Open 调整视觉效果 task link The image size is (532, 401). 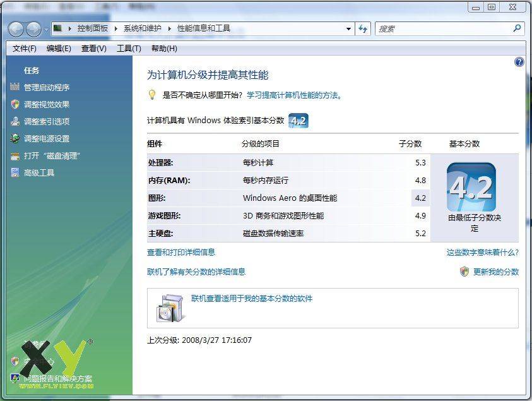pyautogui.click(x=47, y=104)
